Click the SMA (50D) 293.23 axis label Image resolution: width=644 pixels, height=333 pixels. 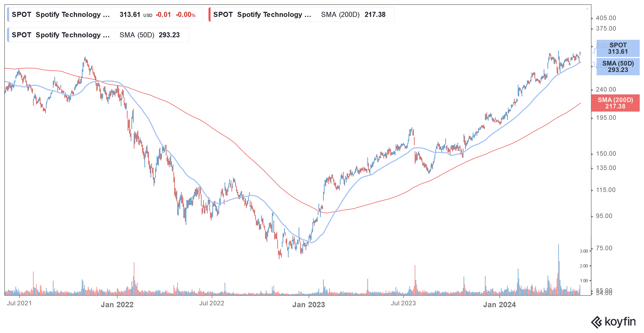(x=618, y=67)
